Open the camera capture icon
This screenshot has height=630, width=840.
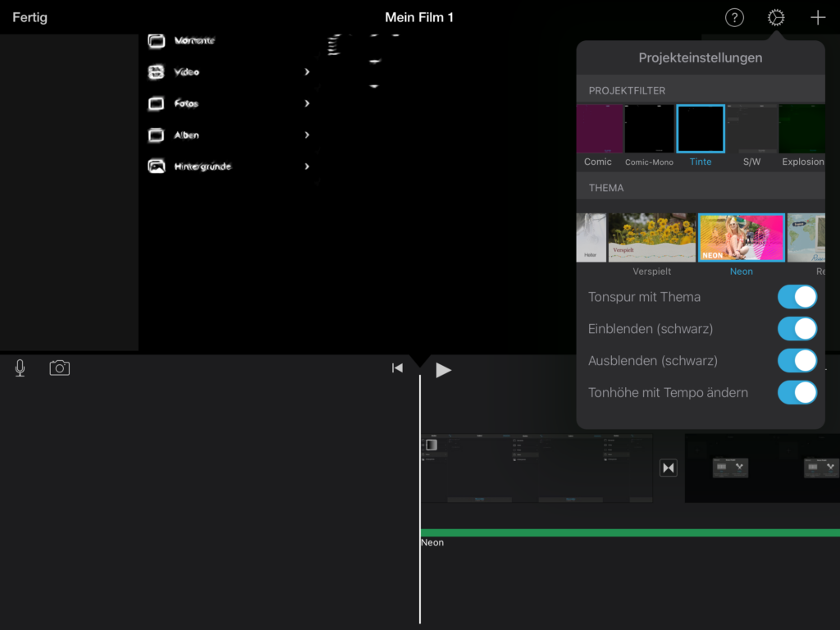59,368
